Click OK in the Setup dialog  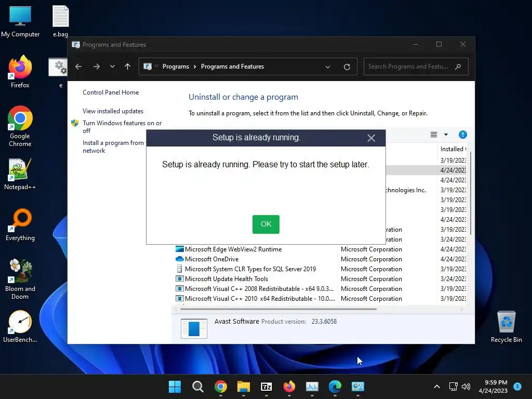[x=265, y=224]
